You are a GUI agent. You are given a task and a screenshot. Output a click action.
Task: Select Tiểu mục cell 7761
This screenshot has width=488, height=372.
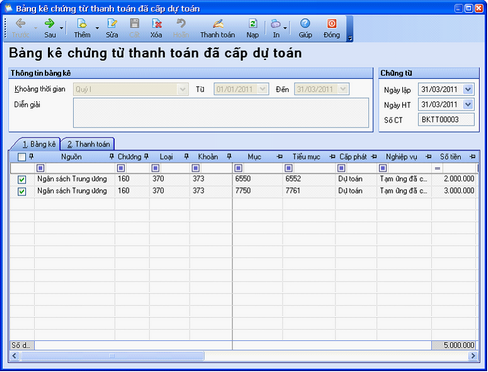pos(309,191)
